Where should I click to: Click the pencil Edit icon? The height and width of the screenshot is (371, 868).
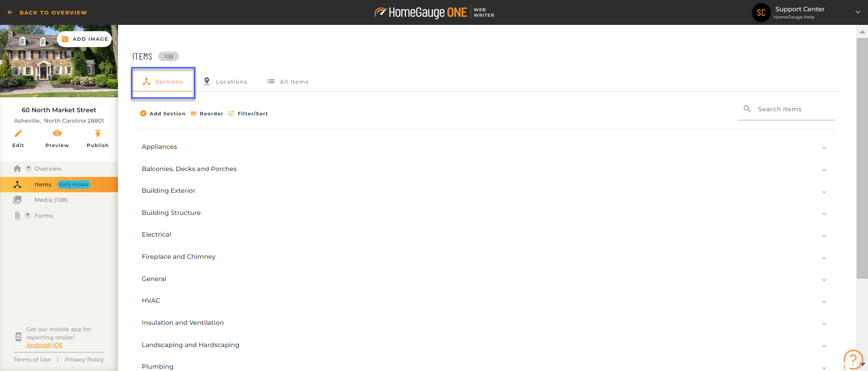(18, 133)
